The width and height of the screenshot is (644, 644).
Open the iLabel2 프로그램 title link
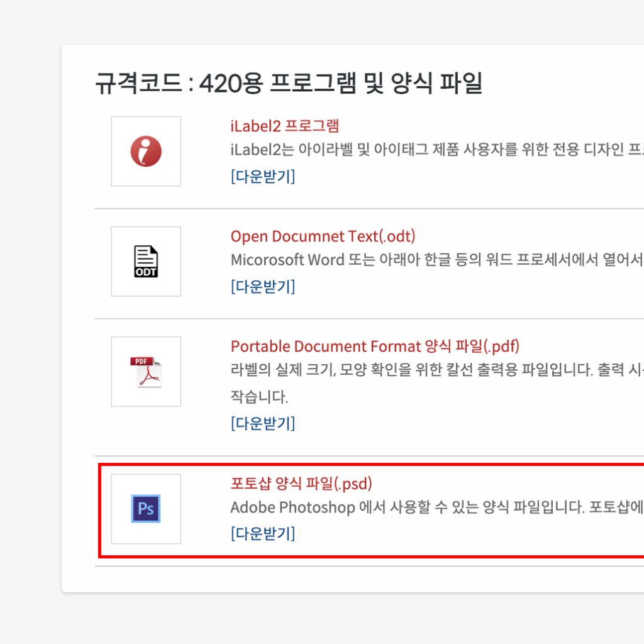click(x=285, y=126)
